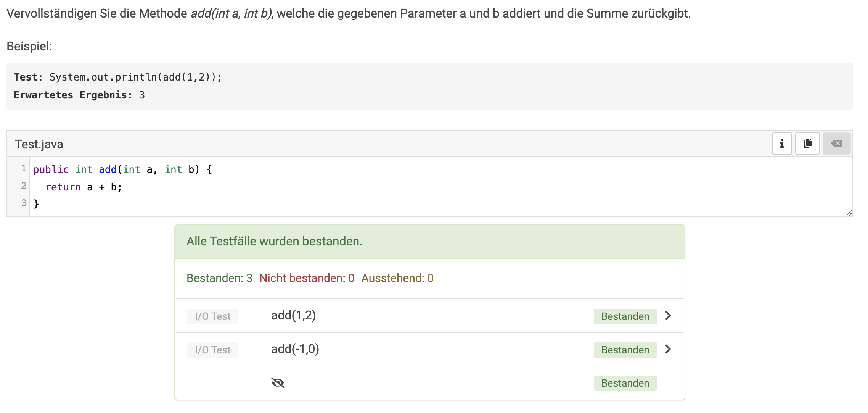The width and height of the screenshot is (868, 413).
Task: Click the 'Ausstehend: 0' counter
Action: [x=397, y=278]
